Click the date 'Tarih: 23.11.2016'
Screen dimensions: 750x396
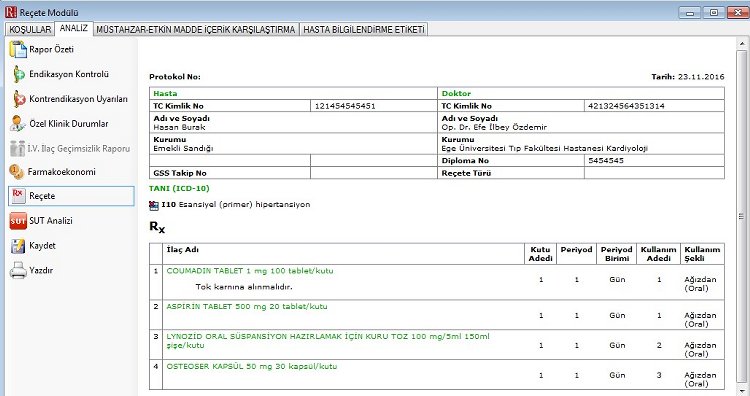688,77
